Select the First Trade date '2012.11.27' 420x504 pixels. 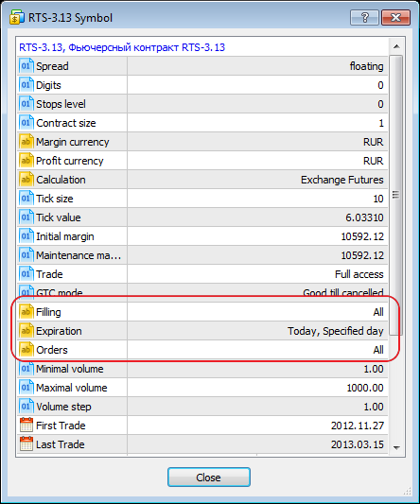(358, 426)
